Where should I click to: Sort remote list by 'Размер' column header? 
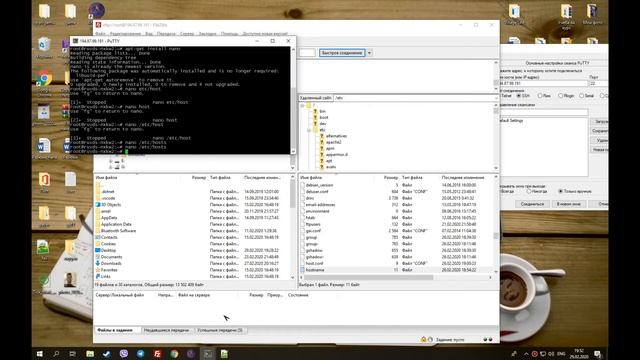click(391, 178)
